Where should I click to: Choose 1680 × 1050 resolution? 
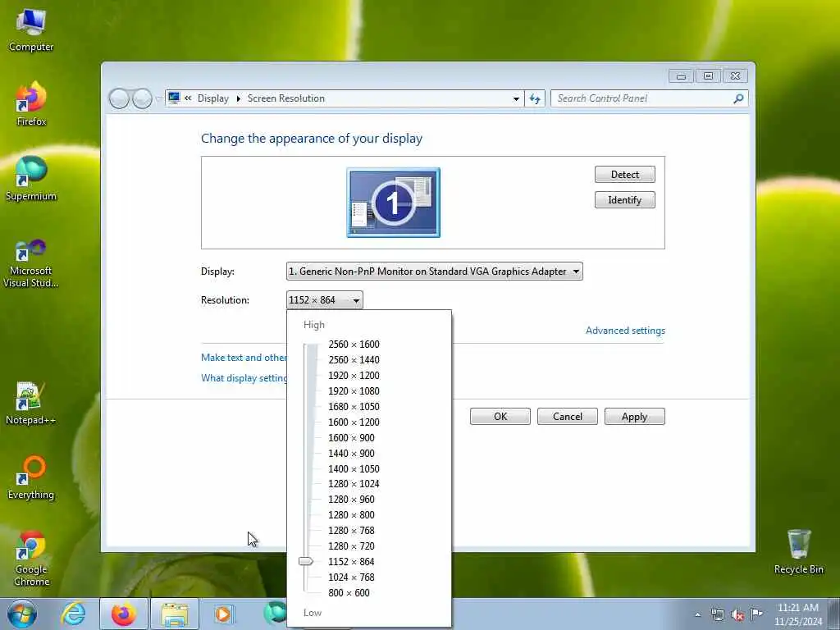354,406
